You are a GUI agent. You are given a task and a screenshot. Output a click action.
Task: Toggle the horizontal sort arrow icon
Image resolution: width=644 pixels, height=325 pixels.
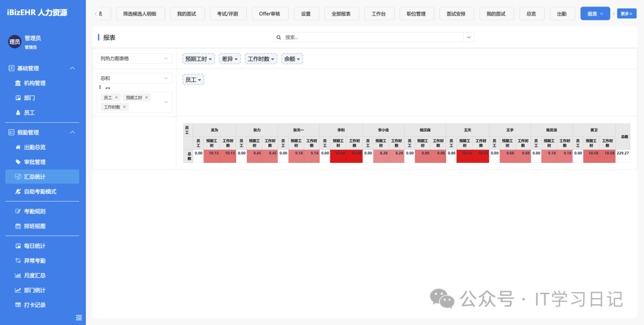[x=108, y=88]
